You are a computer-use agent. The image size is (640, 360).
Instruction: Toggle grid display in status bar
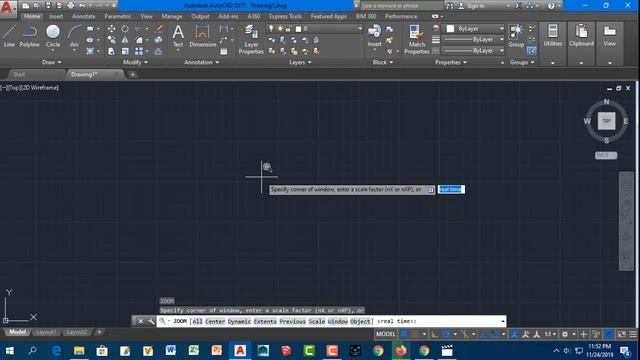pos(404,334)
